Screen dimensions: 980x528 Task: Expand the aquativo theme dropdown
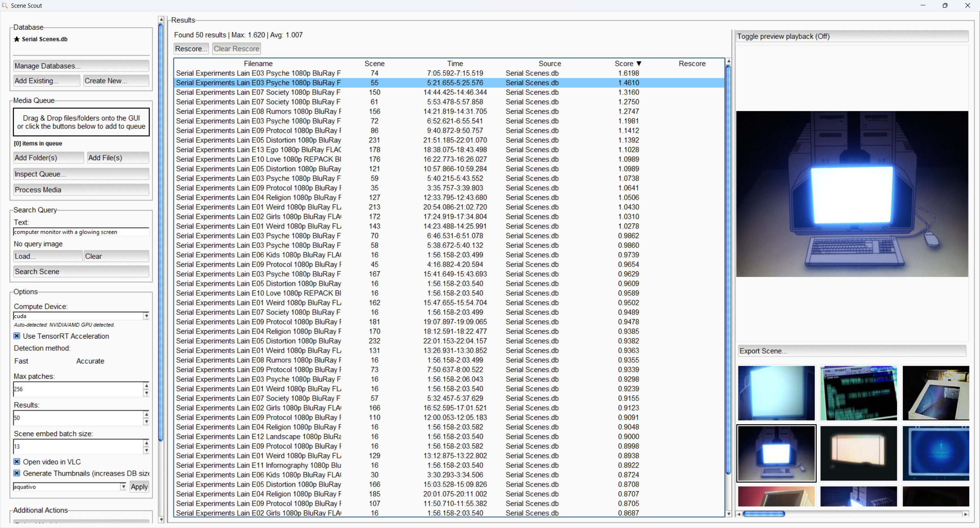(123, 487)
